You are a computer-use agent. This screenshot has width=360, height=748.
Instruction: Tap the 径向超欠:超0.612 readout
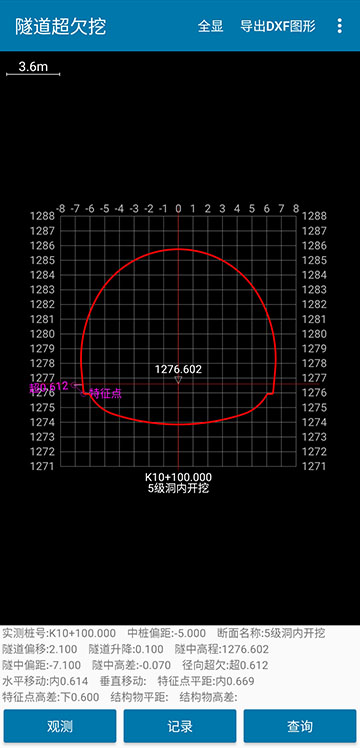(225, 665)
